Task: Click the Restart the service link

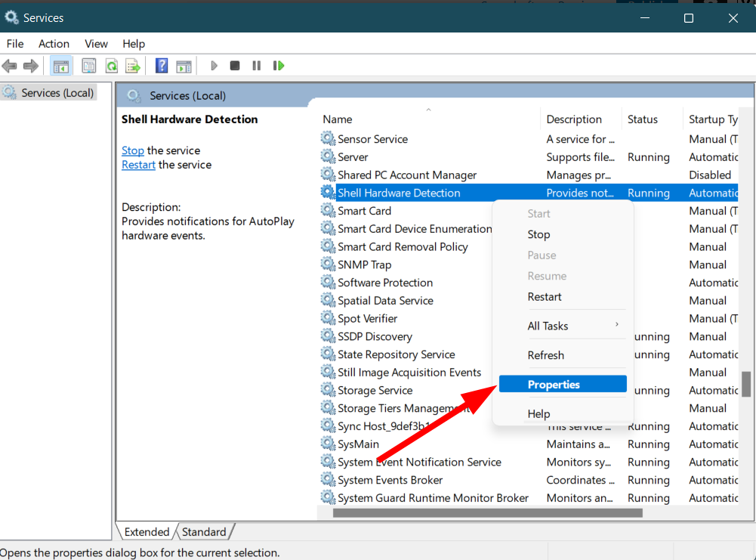Action: point(138,165)
